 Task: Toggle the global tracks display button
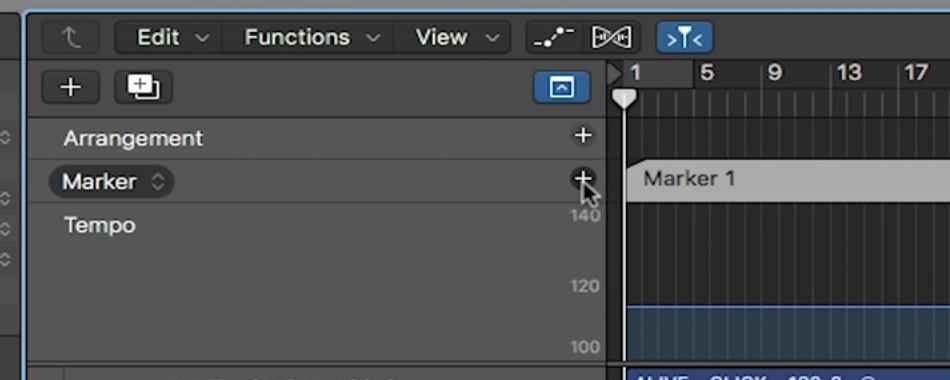point(562,87)
